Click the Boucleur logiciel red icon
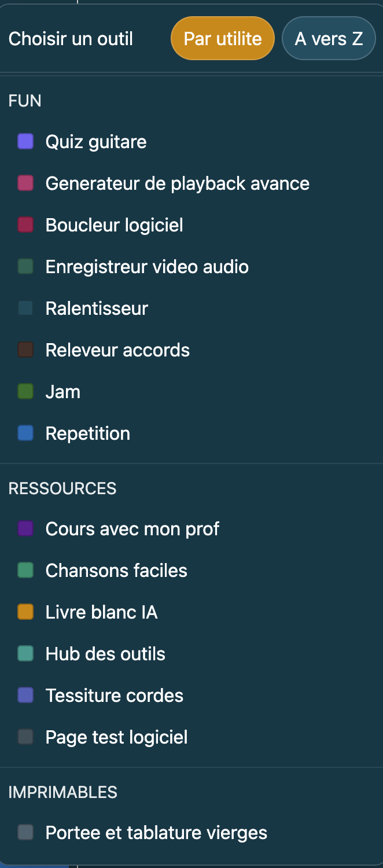This screenshot has height=868, width=383. [x=25, y=225]
